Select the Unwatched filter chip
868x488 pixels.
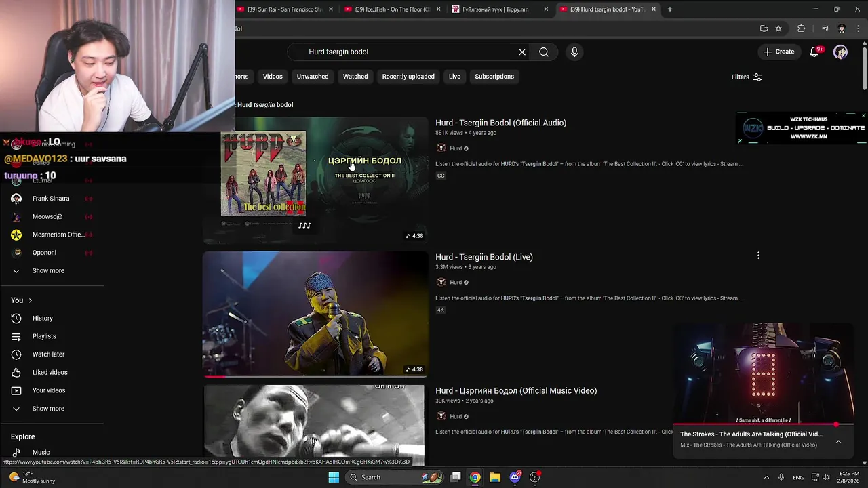click(x=313, y=77)
